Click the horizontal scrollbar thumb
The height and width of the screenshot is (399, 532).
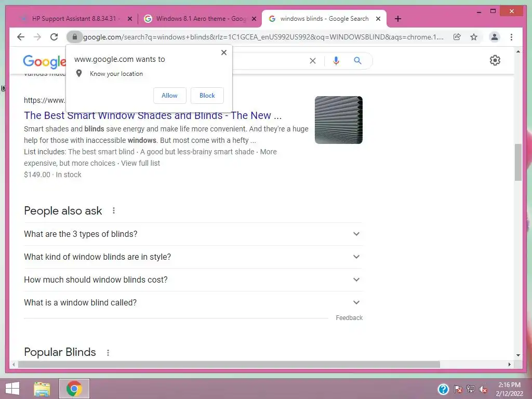coord(229,364)
